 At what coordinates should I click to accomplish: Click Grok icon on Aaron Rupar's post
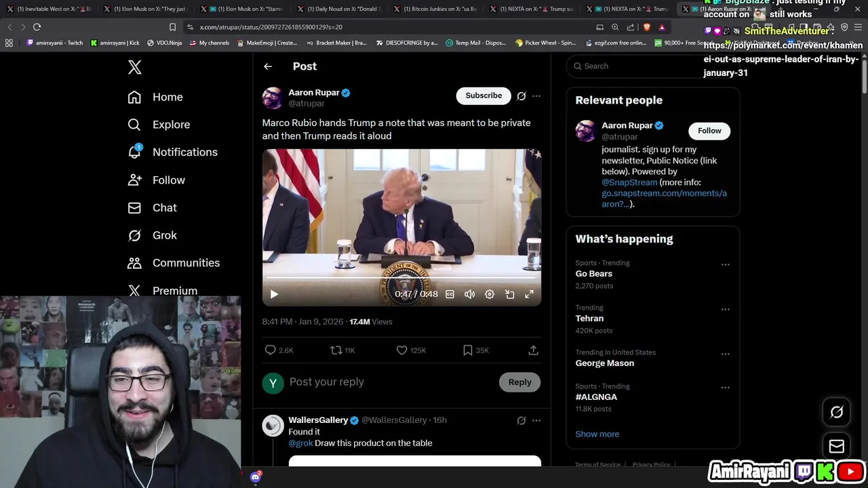click(x=521, y=96)
